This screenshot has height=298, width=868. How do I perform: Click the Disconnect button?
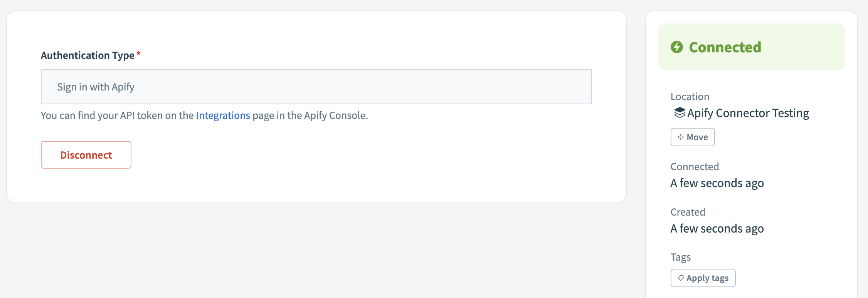(x=86, y=154)
